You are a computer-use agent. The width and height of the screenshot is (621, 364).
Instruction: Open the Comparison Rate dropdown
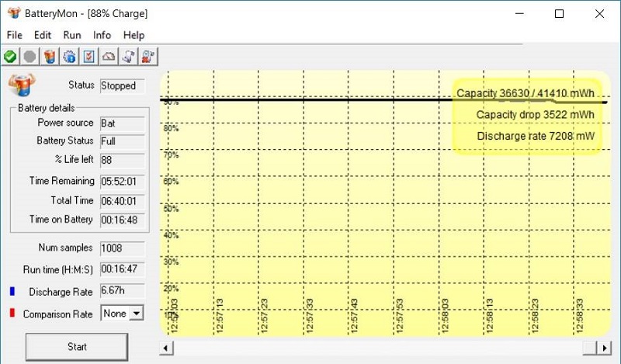pos(137,314)
